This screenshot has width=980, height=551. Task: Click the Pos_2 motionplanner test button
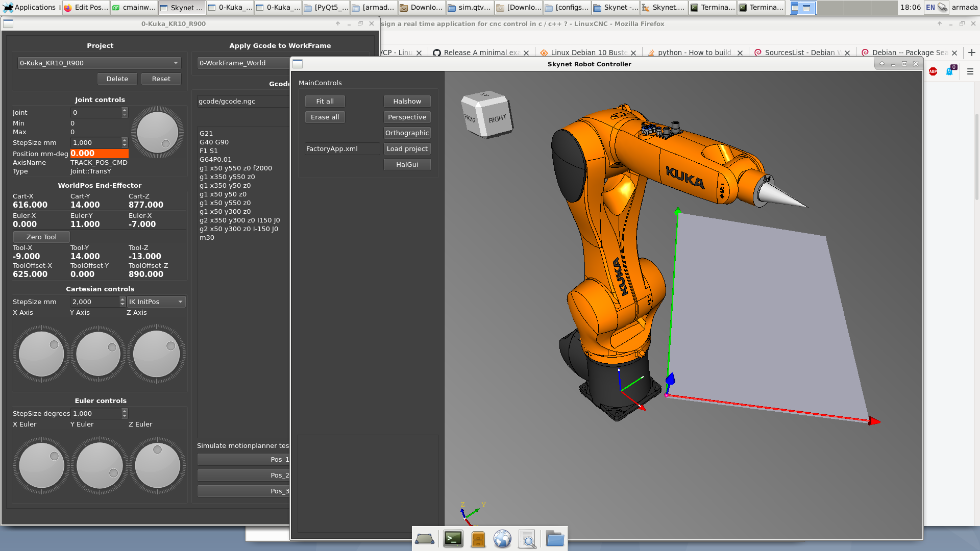(243, 475)
